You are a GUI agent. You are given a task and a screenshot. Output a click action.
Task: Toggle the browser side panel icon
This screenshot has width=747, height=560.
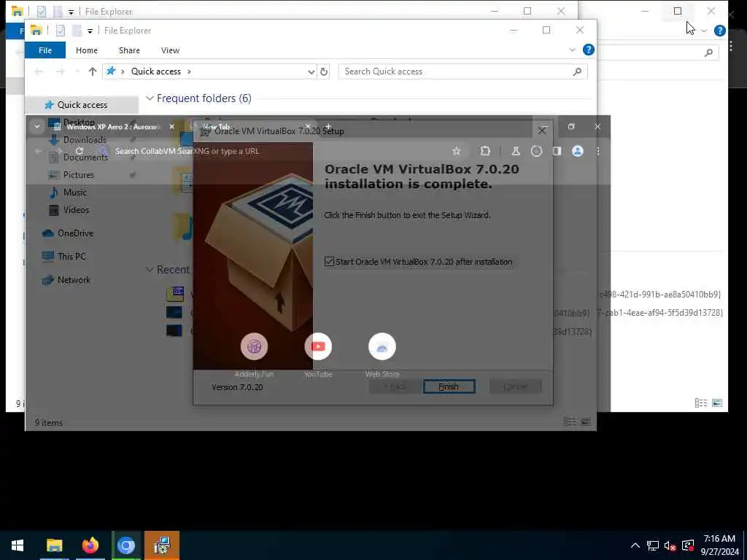click(x=557, y=151)
